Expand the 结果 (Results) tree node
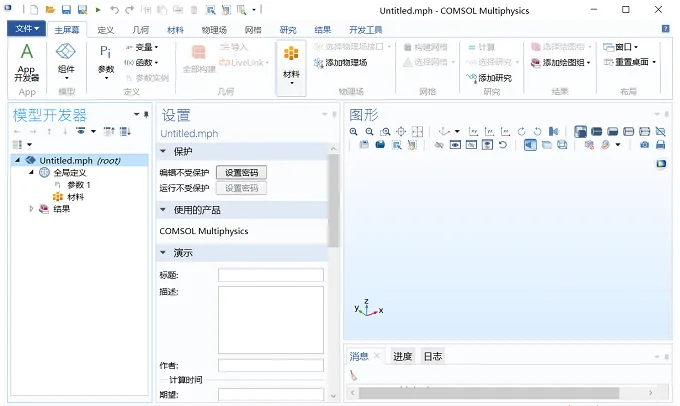This screenshot has height=406, width=680. click(31, 209)
